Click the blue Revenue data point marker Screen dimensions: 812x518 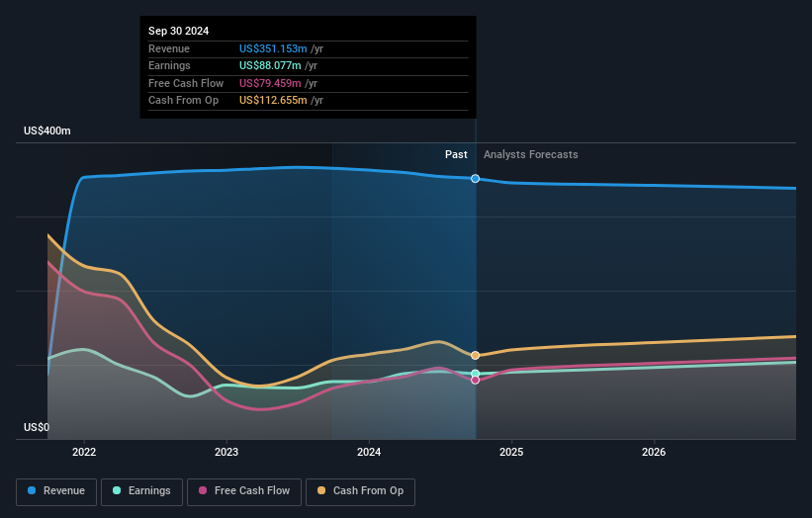pos(476,179)
